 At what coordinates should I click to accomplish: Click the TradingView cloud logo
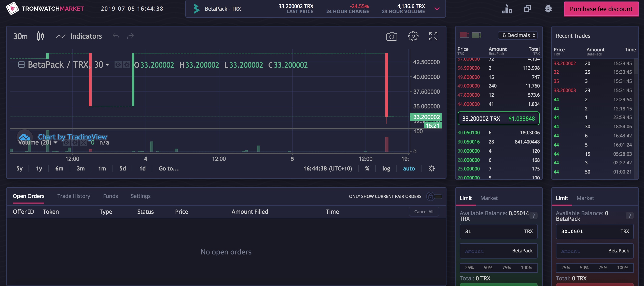pos(25,137)
